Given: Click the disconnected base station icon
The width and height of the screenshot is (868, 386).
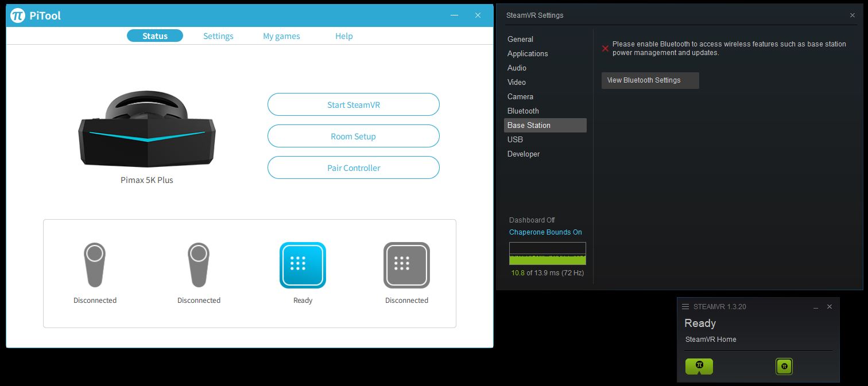Looking at the screenshot, I should [x=406, y=265].
